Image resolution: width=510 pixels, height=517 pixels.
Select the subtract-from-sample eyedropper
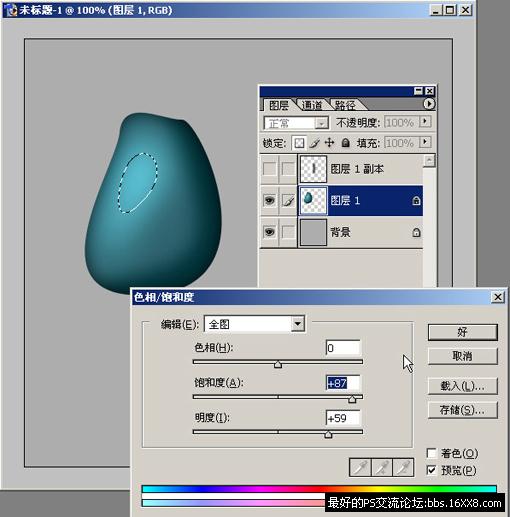403,467
